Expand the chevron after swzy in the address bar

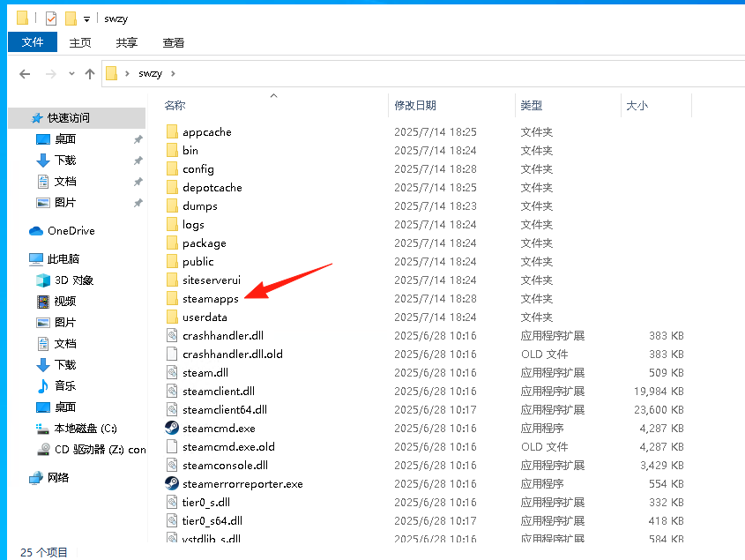[173, 74]
